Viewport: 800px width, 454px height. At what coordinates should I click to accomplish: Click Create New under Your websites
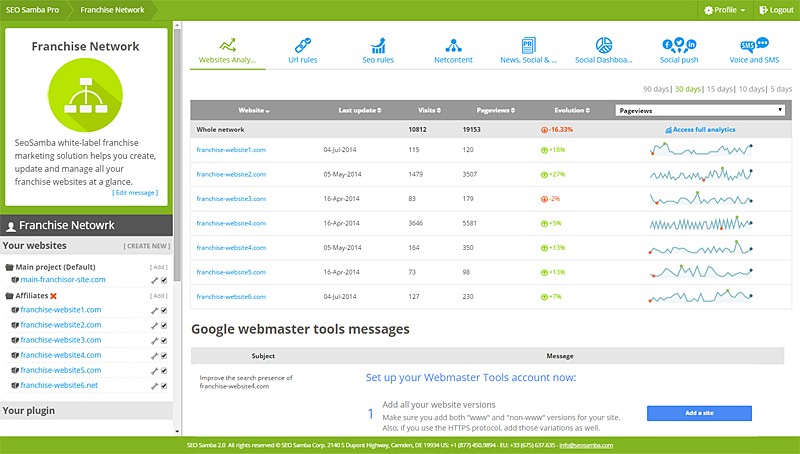click(146, 246)
